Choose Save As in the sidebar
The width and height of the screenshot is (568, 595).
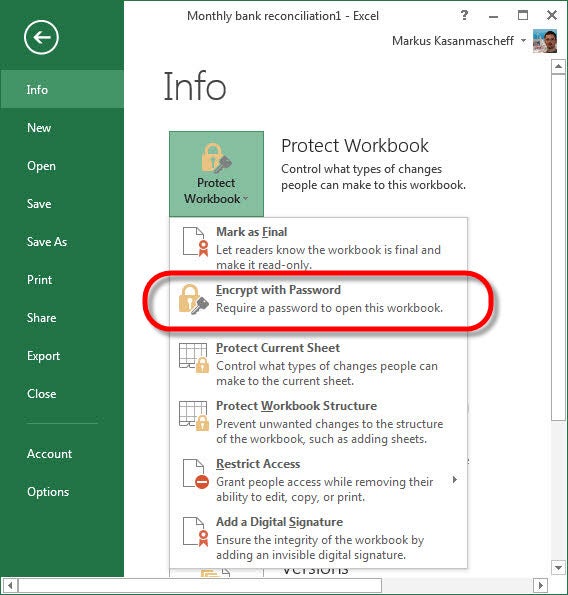point(62,242)
